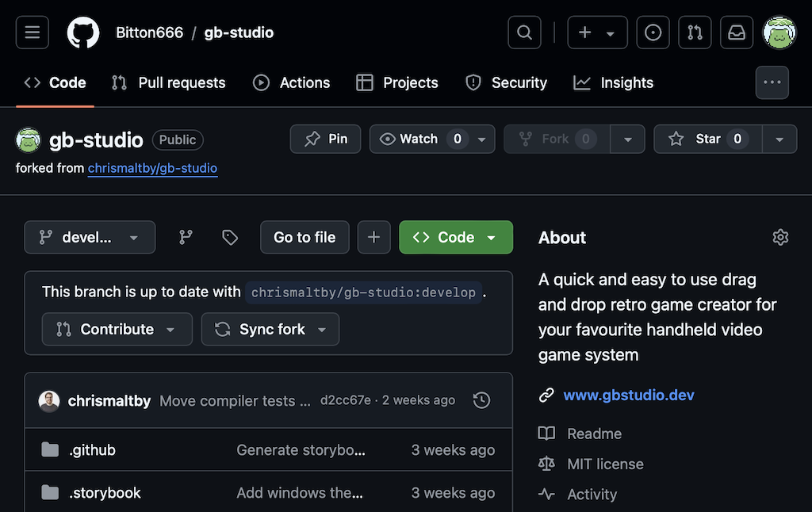Open pull requests icon in header
Viewport: 812px width, 512px height.
[695, 32]
